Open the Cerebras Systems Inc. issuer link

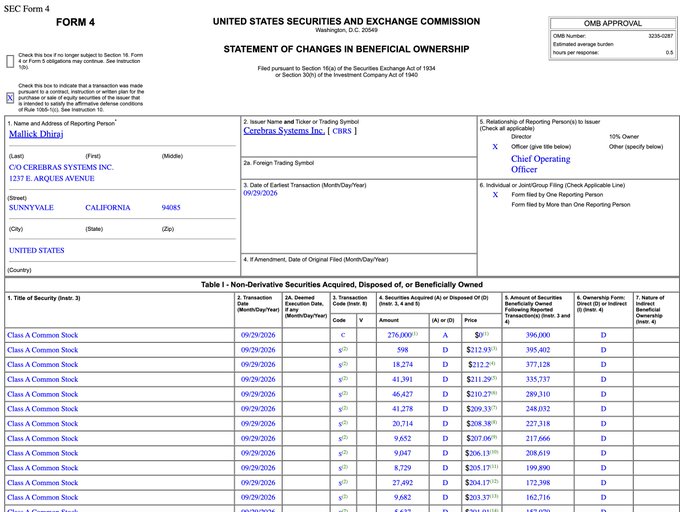coord(284,130)
